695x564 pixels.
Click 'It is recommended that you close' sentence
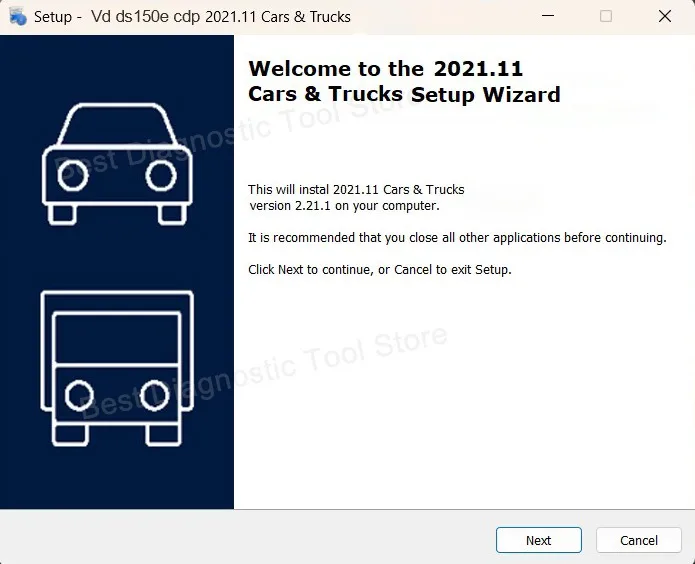[x=457, y=238]
